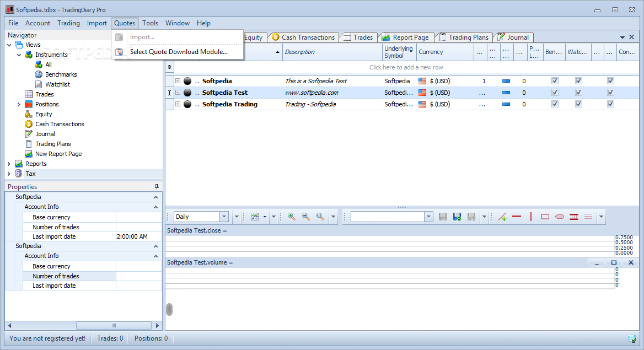Pin the Properties panel
644x350 pixels.
[157, 186]
